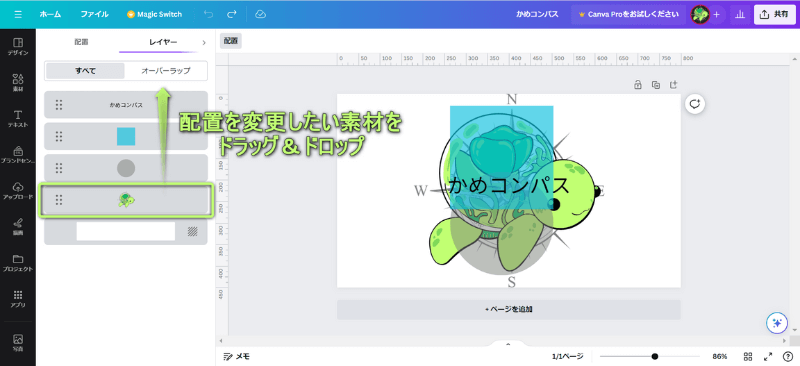Open the デザイン sidebar panel

(18, 46)
